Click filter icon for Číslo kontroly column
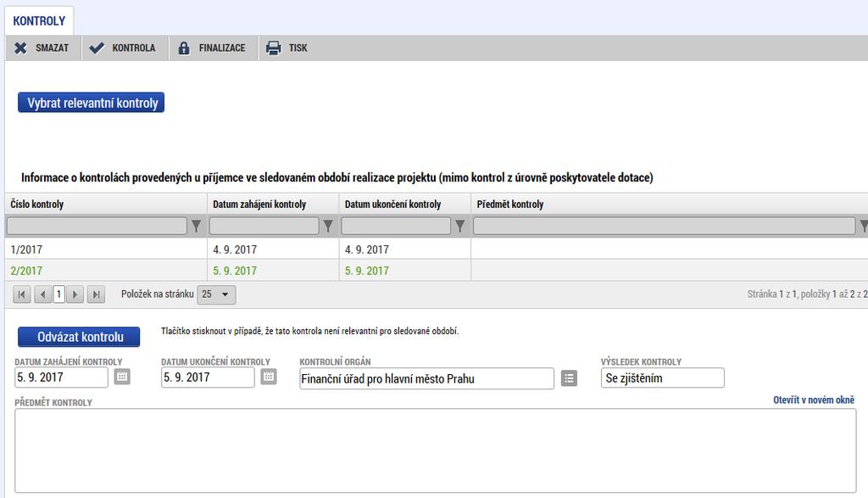This screenshot has width=868, height=498. pos(196,226)
